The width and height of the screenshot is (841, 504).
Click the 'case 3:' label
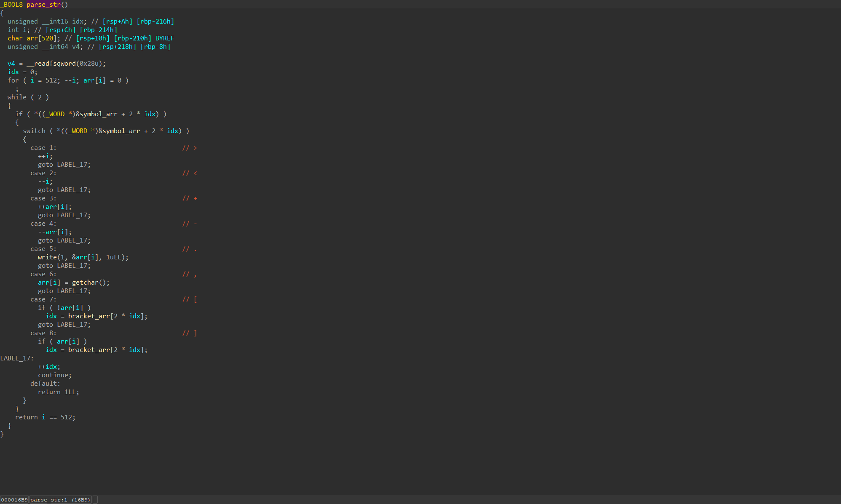coord(43,198)
